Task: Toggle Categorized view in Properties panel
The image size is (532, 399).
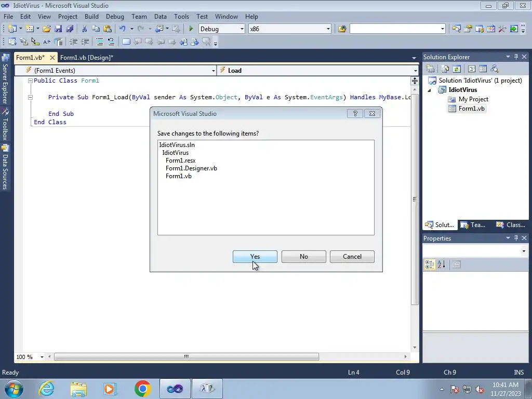Action: coord(430,264)
